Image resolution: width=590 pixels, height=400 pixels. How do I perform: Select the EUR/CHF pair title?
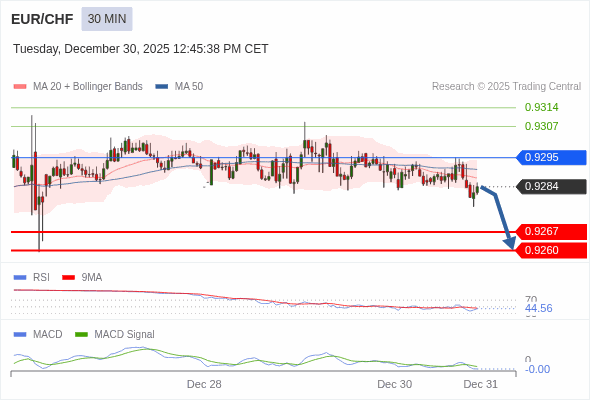[x=42, y=19]
